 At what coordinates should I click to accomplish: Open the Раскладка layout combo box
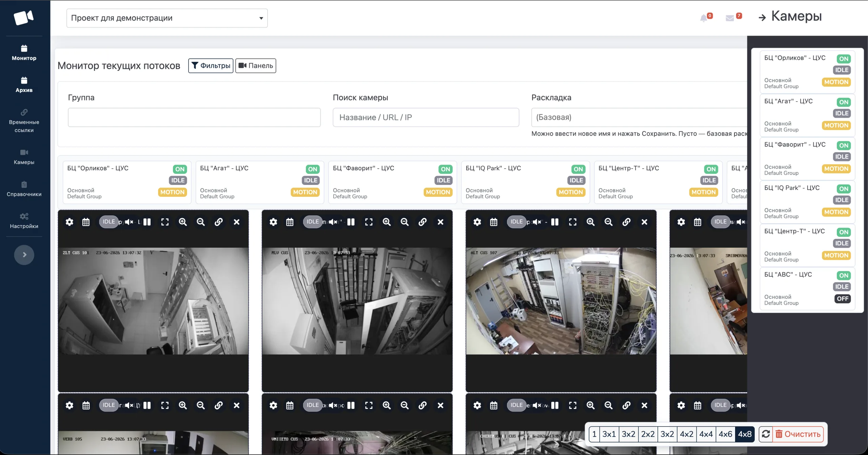(639, 117)
